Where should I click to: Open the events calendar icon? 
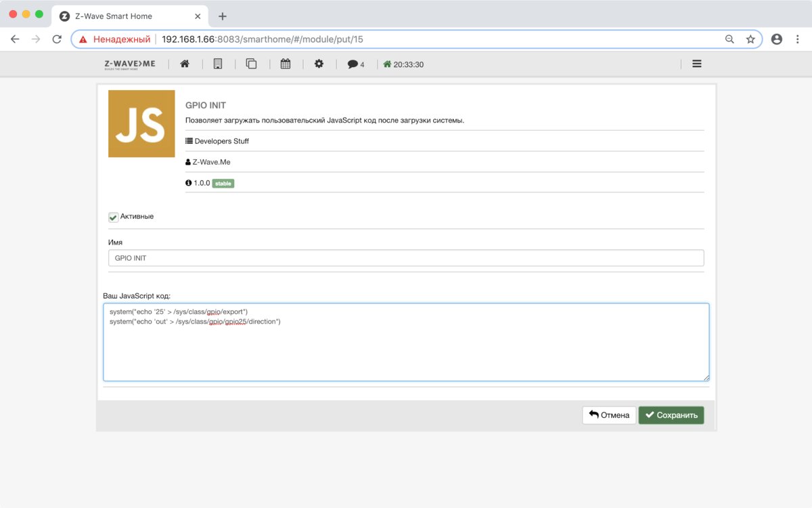[286, 64]
